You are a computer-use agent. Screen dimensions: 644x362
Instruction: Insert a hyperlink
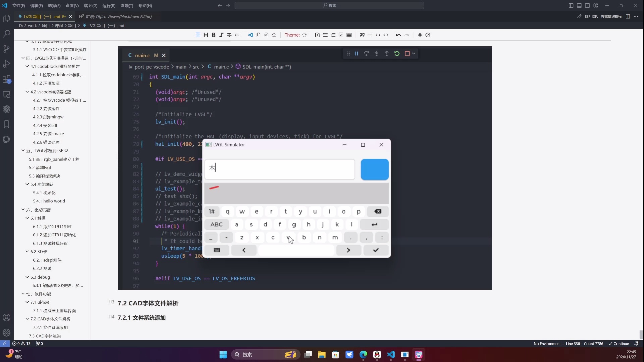tap(237, 35)
